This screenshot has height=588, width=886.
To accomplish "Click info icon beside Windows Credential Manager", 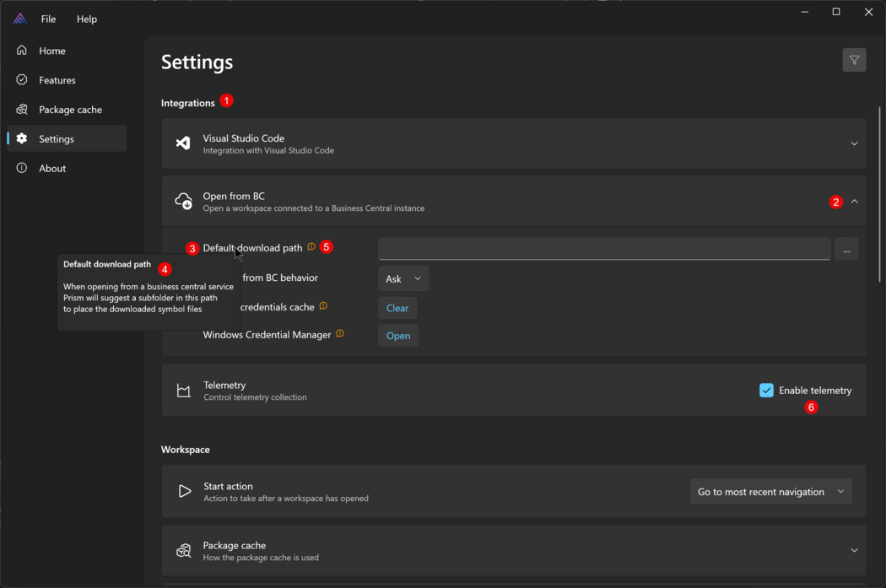I will tap(340, 334).
